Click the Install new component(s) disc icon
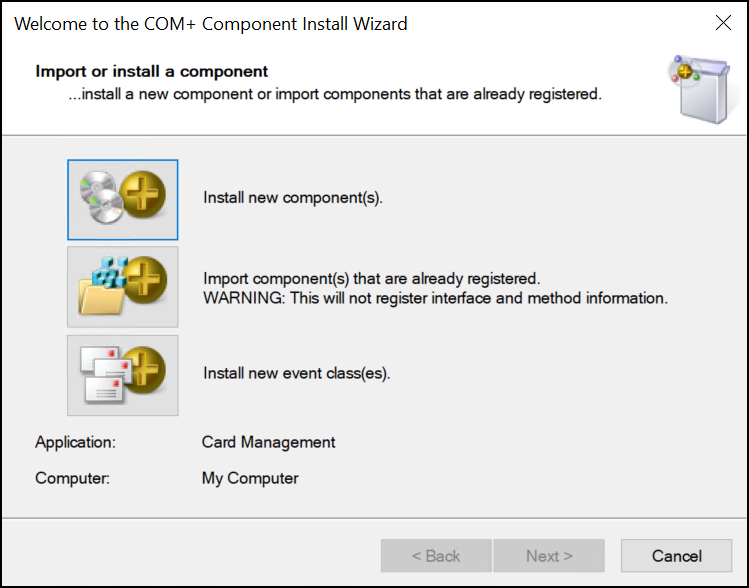The height and width of the screenshot is (588, 749). point(122,199)
